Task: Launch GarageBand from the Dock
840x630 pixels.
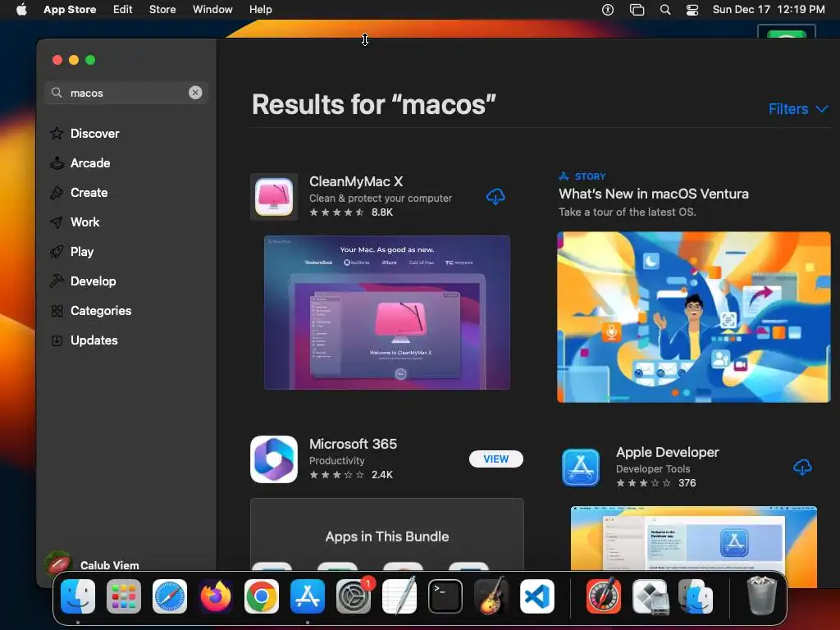Action: [x=491, y=596]
